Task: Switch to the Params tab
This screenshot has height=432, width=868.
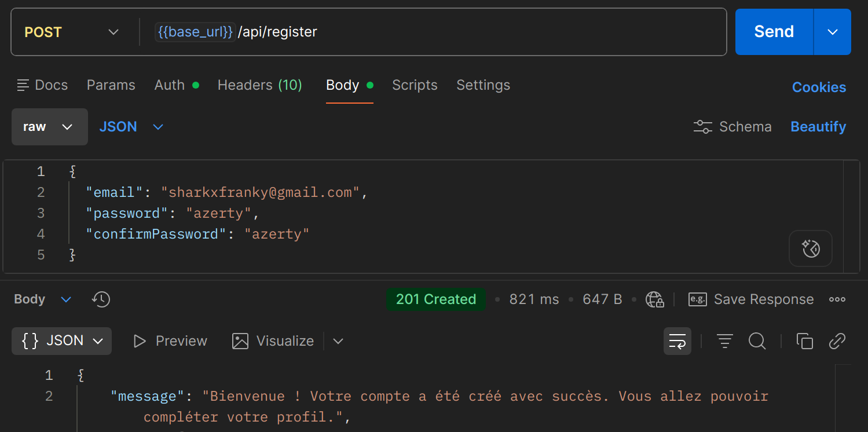Action: 111,85
